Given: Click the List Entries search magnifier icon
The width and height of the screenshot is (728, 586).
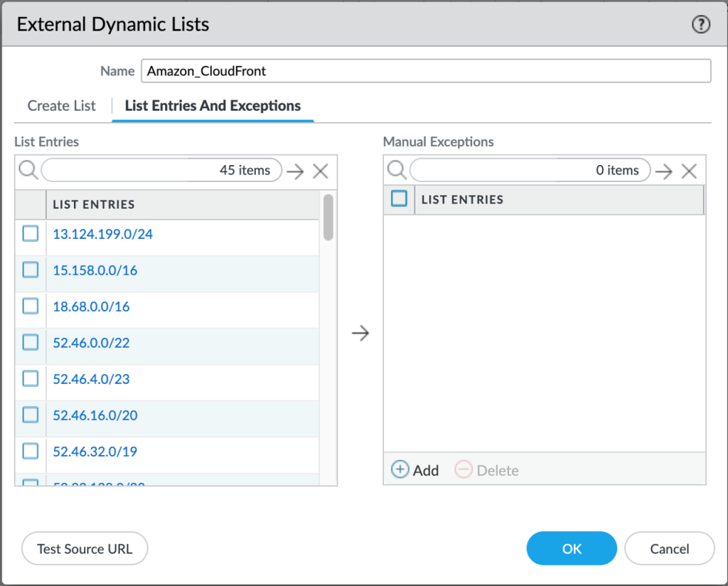Looking at the screenshot, I should coord(30,170).
